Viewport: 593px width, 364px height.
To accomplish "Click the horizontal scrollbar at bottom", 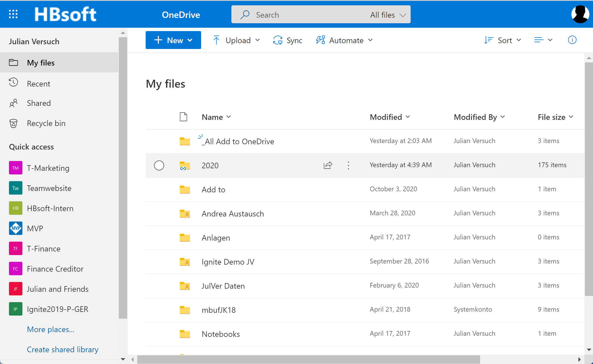I will [308, 359].
